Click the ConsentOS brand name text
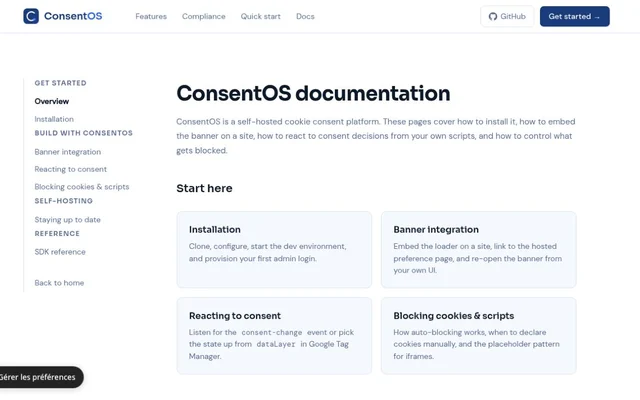Screen dimensions: 640x400 (x=73, y=16)
